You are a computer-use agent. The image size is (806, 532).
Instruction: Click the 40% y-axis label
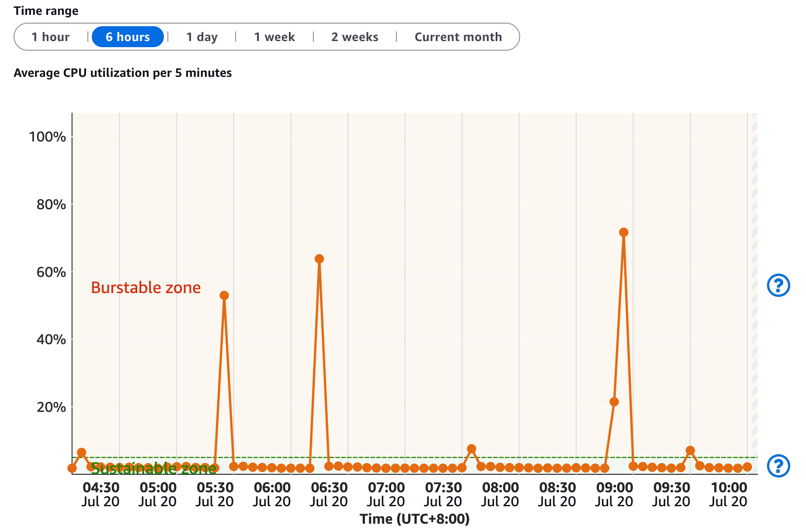click(x=51, y=339)
